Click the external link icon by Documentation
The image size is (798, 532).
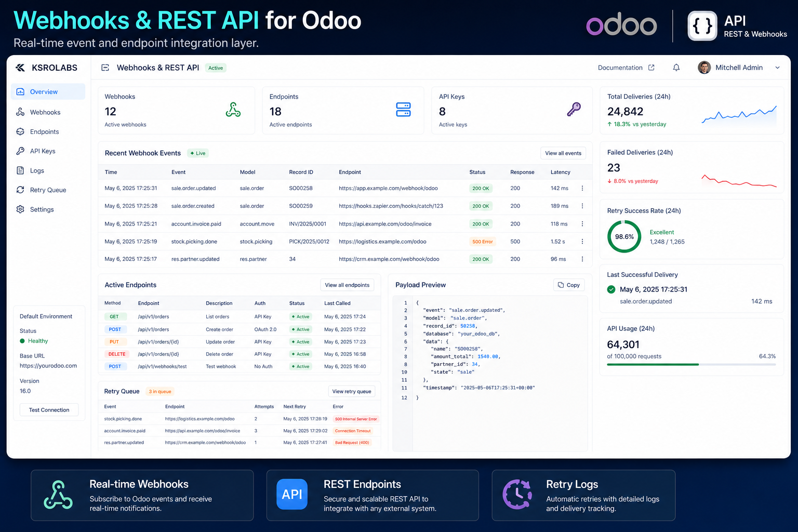[651, 68]
